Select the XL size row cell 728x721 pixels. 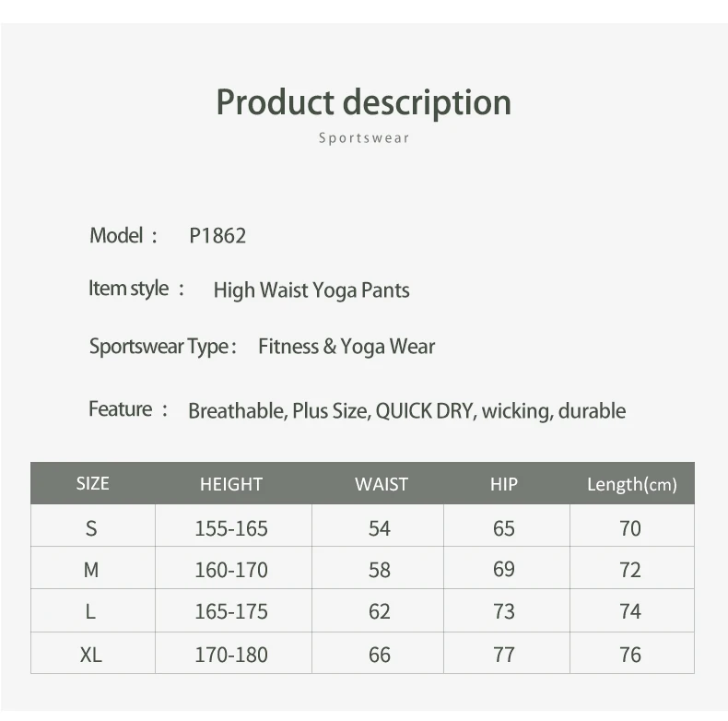pos(91,655)
